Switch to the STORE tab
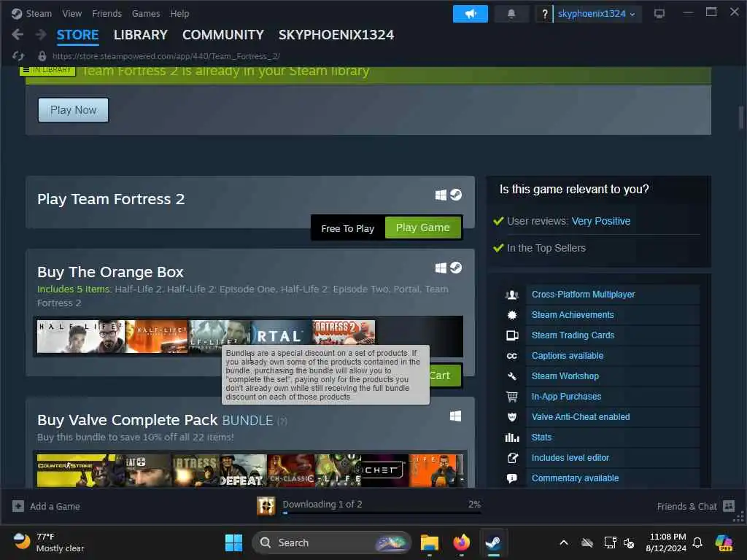 [77, 35]
